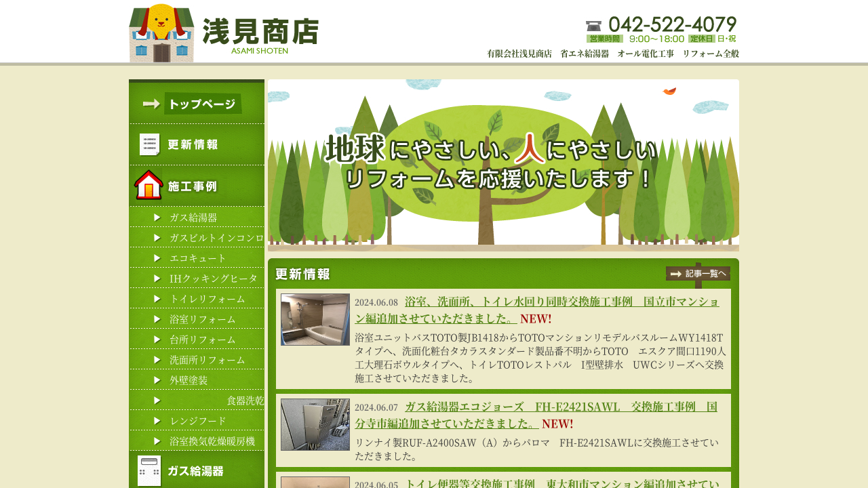The width and height of the screenshot is (868, 488).
Task: Click the telephone icon in the header
Action: [x=593, y=26]
